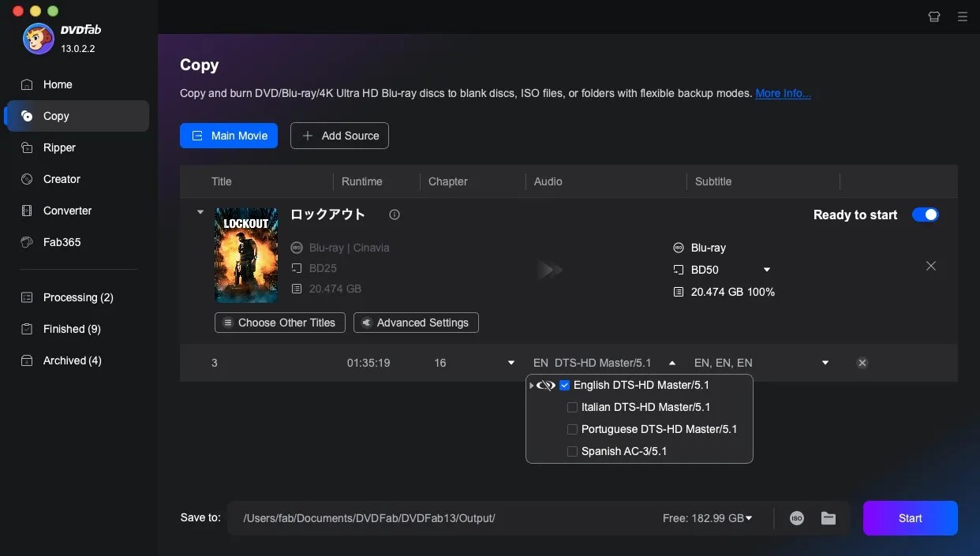Collapse the Lockout title row

200,211
